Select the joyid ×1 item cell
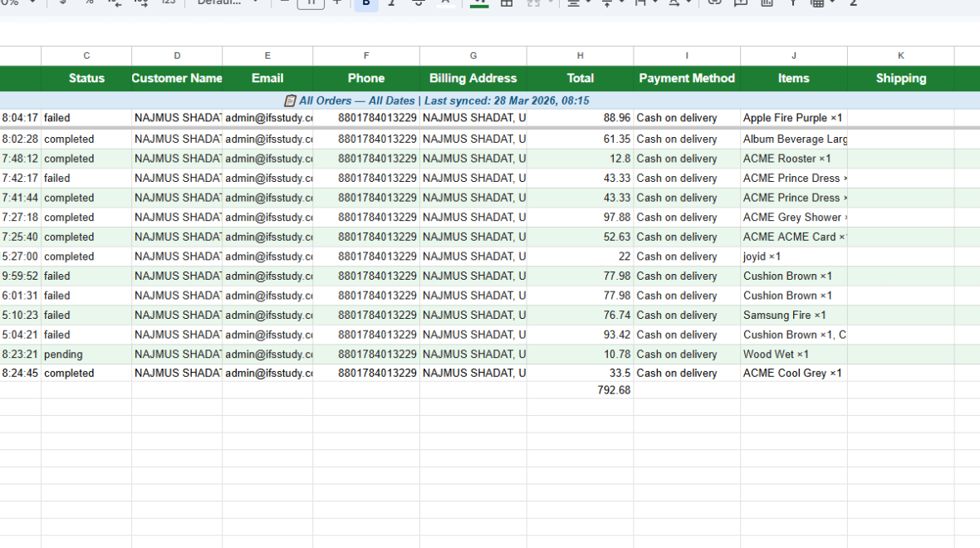Viewport: 980px width, 548px height. click(x=794, y=257)
